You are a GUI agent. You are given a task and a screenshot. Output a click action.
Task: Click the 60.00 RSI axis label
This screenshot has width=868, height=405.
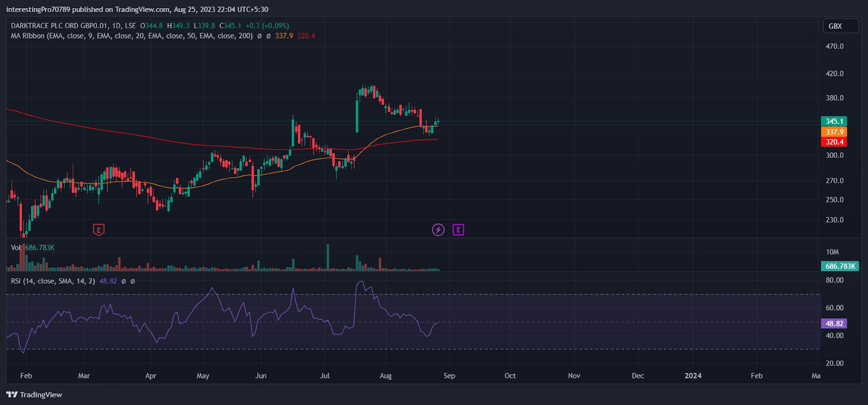[834, 308]
